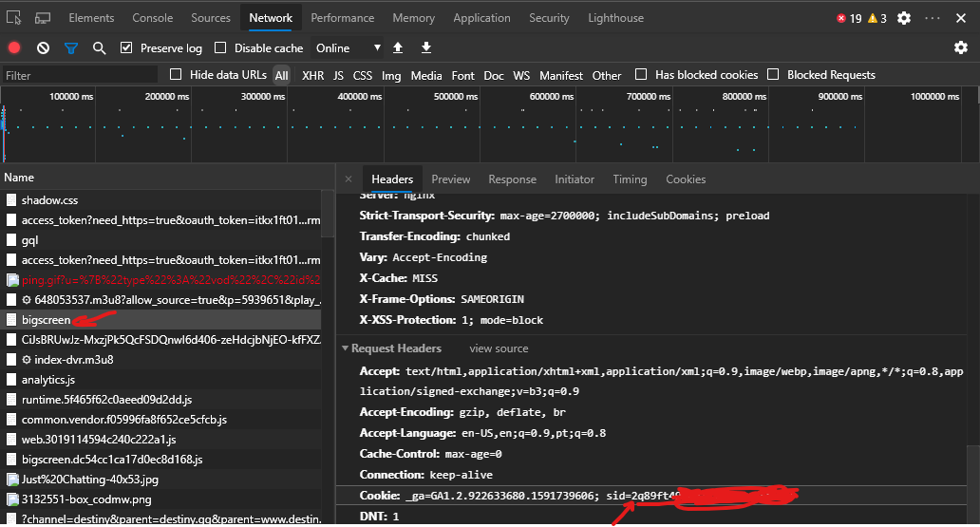Switch to the Console tab
Viewport: 980px width, 527px height.
(153, 18)
